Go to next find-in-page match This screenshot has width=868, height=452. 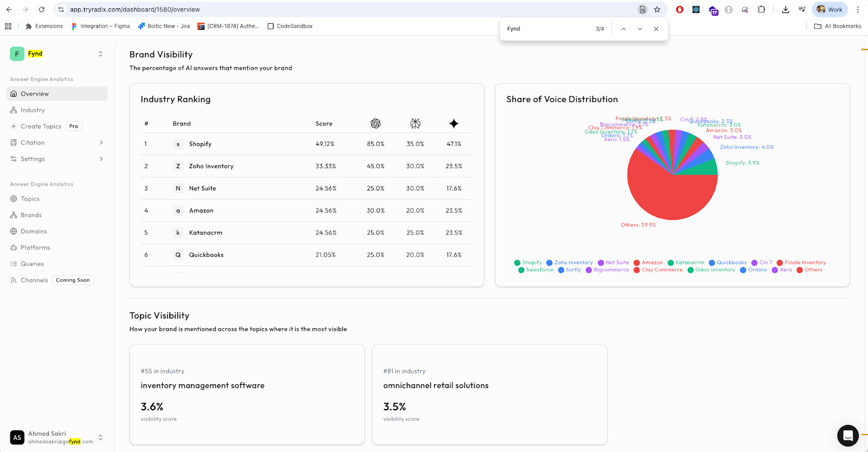(x=640, y=29)
